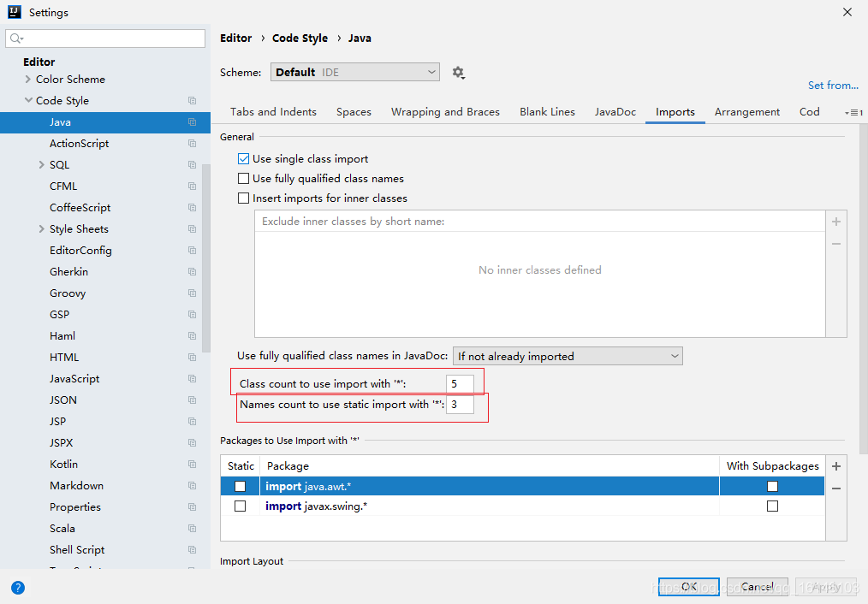Click Editor in the breadcrumb
868x604 pixels.
(235, 38)
